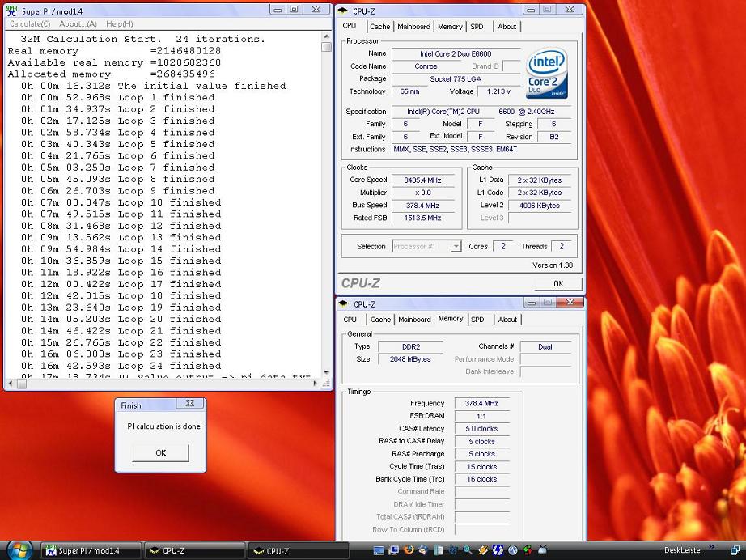746x560 pixels.
Task: Click the Voltage value '1.213 v'
Action: [x=498, y=91]
